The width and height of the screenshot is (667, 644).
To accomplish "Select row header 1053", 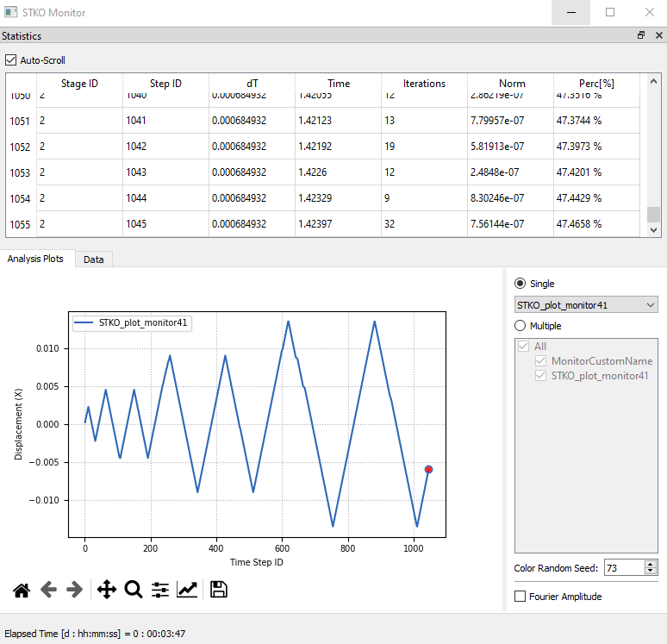I will [x=21, y=172].
